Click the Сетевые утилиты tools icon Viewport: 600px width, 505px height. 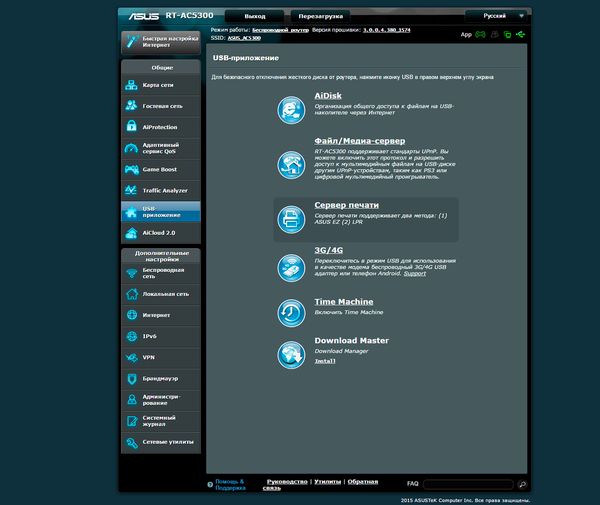132,443
